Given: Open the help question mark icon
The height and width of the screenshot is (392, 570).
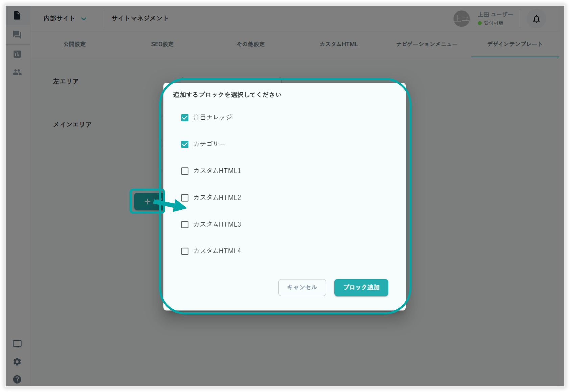Looking at the screenshot, I should [17, 379].
